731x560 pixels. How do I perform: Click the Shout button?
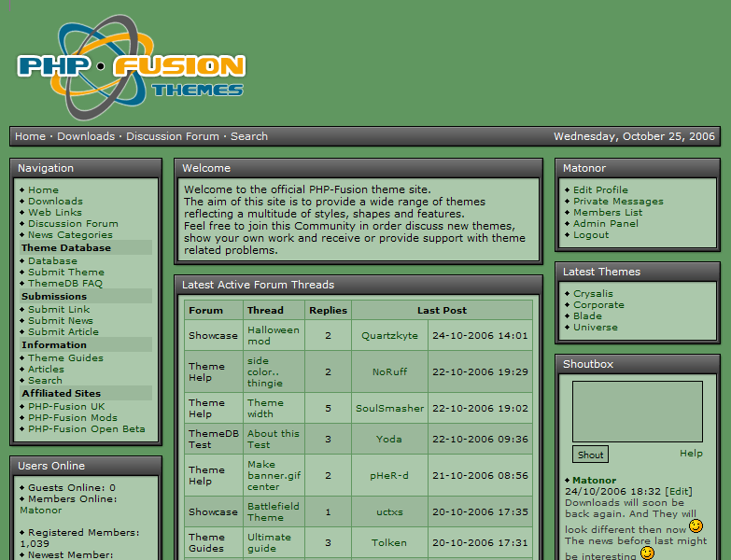(590, 455)
